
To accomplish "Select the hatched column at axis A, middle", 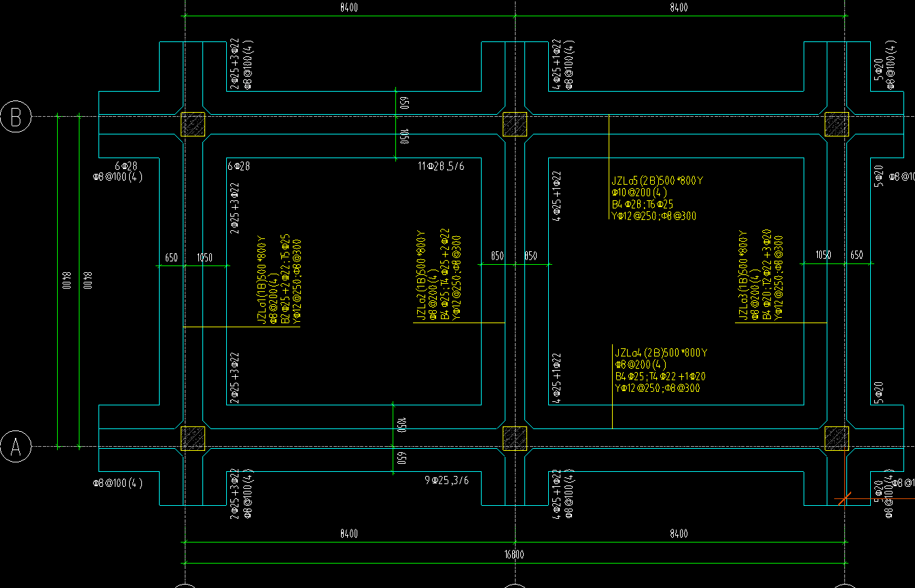I will point(515,438).
